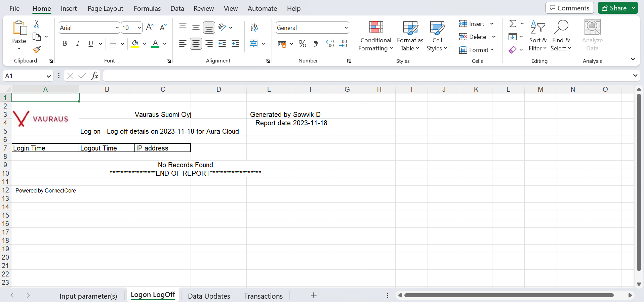Click the Insert Function fx icon
This screenshot has width=644, height=302.
pos(95,76)
